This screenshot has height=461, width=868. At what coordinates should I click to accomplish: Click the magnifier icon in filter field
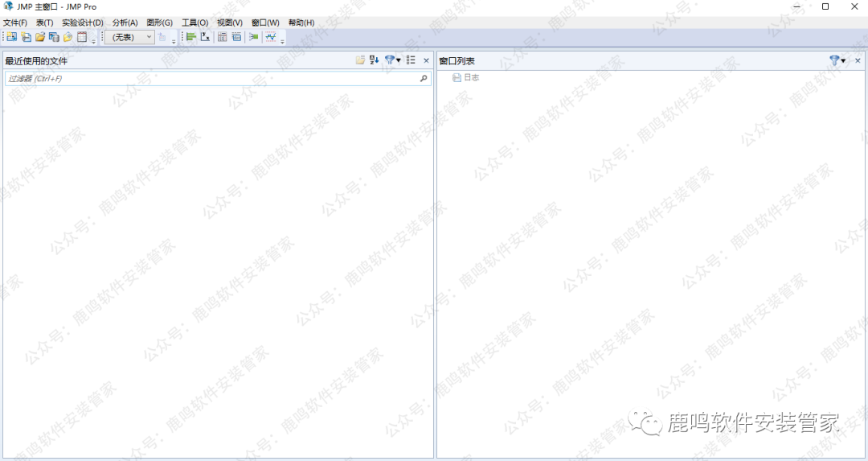424,79
